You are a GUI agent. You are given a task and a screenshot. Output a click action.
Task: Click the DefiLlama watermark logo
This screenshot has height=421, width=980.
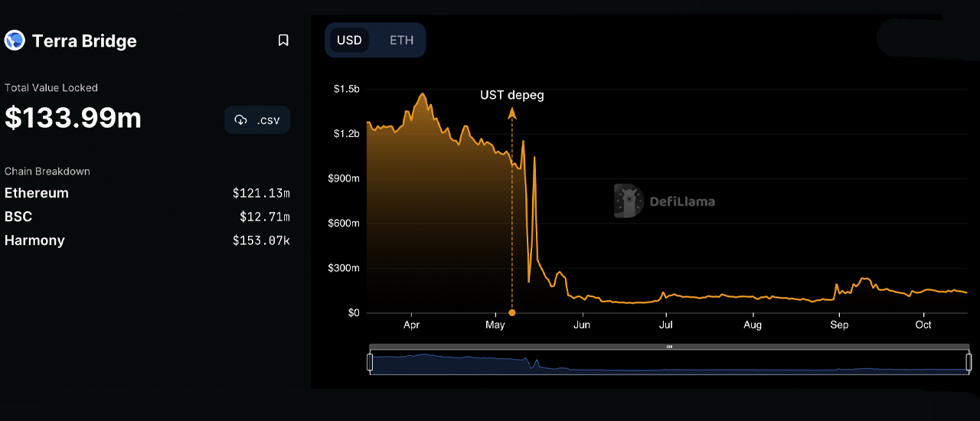[x=629, y=201]
